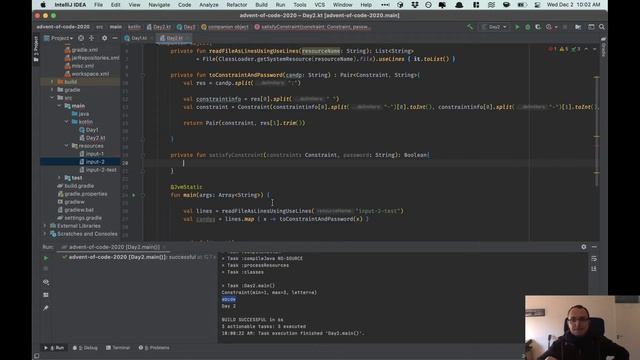Collapse the kotlin folder
Screen dimensions: 640x360
coord(67,122)
